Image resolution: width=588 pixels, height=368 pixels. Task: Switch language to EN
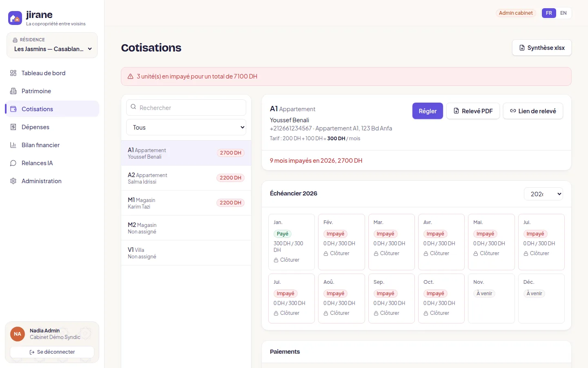tap(563, 13)
